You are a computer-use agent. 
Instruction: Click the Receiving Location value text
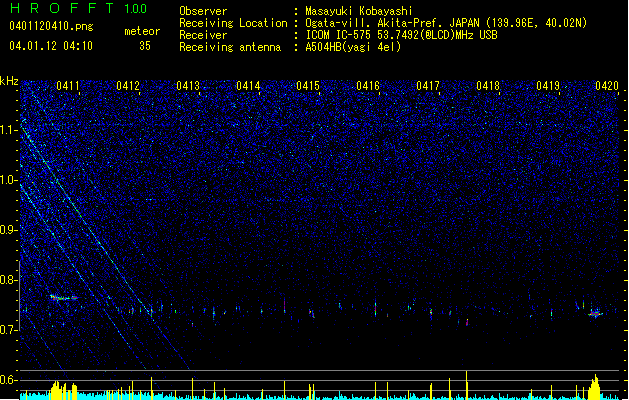click(446, 23)
